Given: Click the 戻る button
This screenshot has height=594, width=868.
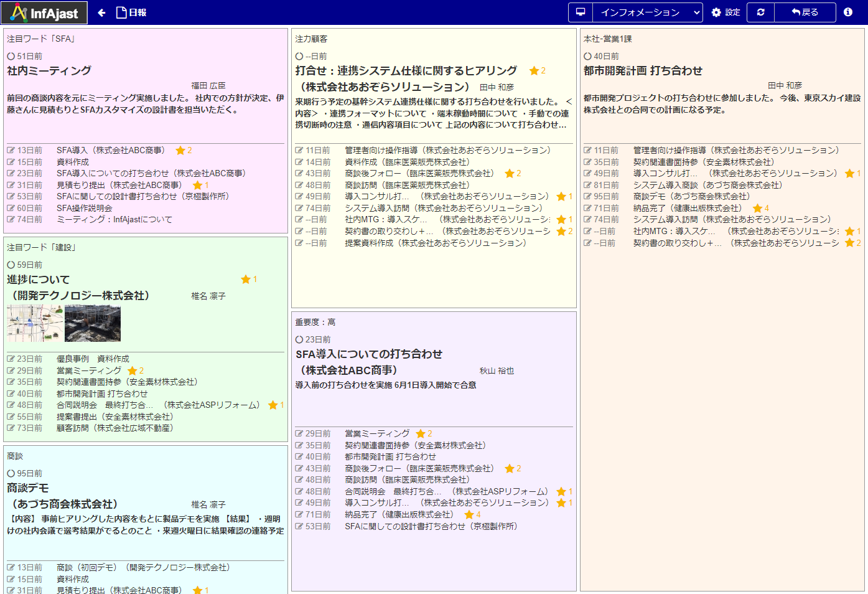Looking at the screenshot, I should coord(805,12).
